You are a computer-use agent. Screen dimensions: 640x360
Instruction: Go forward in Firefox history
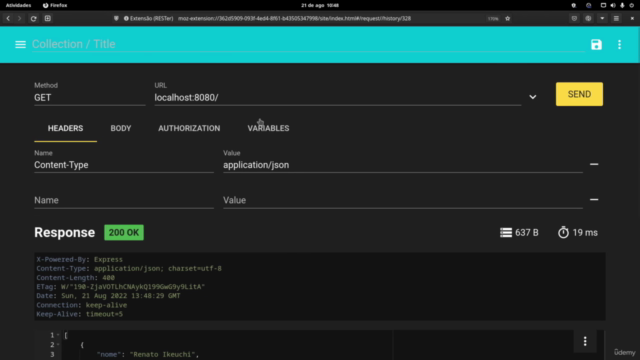(20, 18)
